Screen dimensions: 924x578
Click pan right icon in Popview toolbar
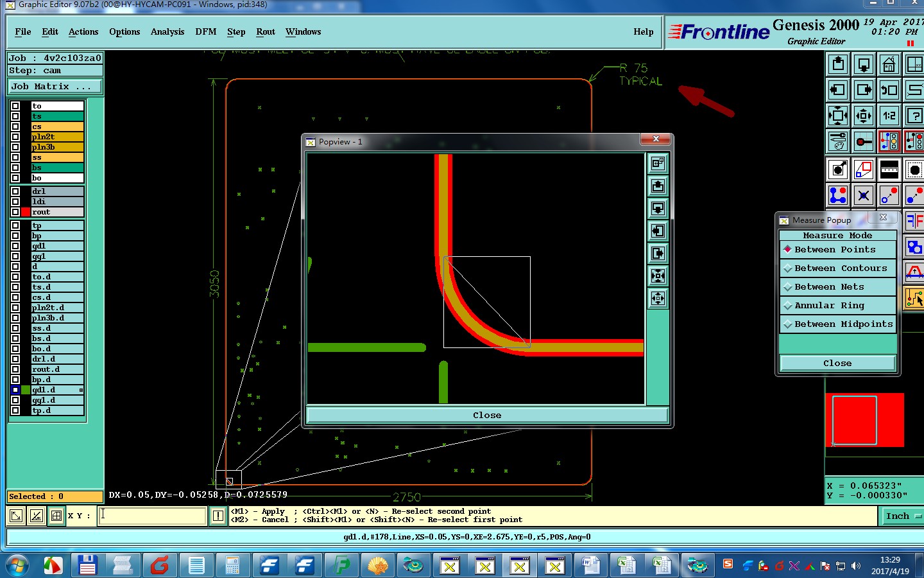point(658,253)
